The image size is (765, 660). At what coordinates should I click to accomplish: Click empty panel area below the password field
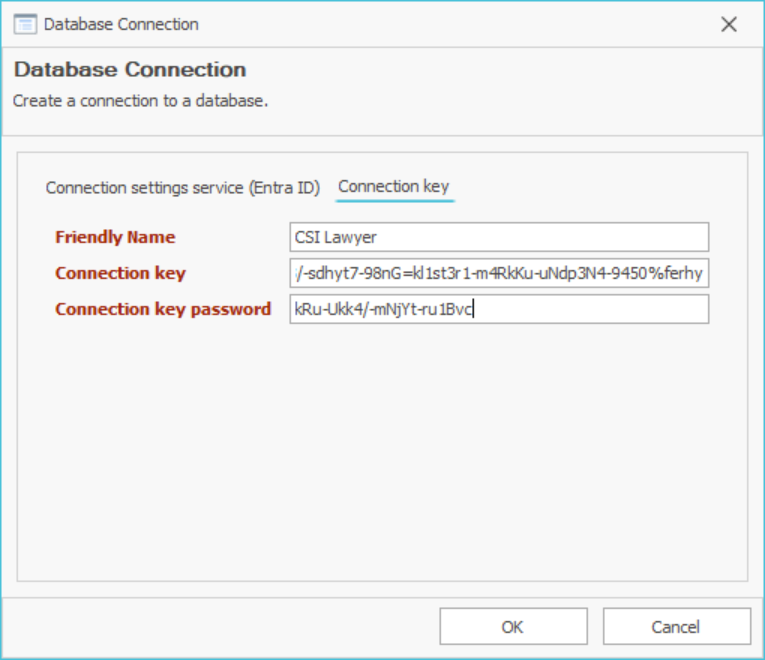point(382,450)
